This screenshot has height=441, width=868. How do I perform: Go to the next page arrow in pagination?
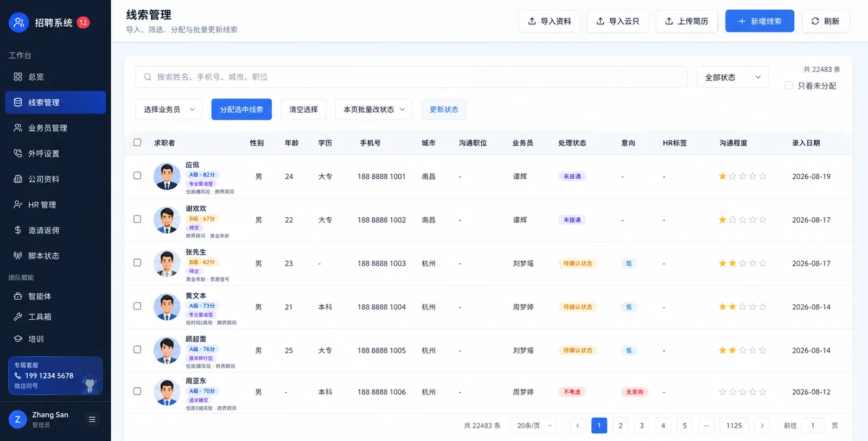coord(762,425)
